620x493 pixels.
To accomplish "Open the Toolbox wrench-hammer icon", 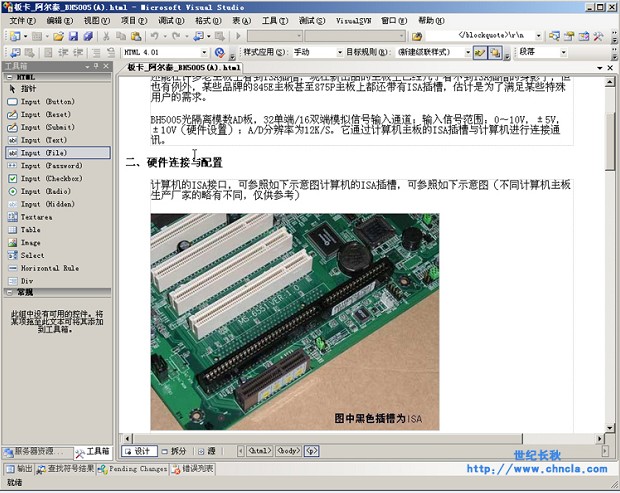I will [x=598, y=36].
